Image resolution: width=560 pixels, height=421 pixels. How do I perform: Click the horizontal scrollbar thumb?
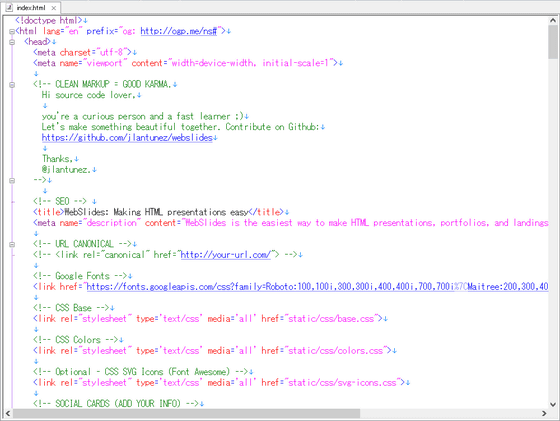186,414
